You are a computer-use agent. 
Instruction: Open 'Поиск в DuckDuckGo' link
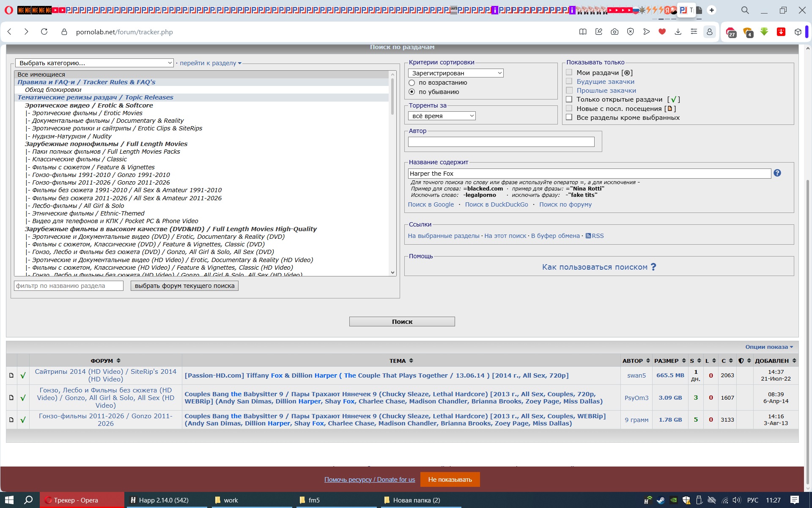click(497, 204)
